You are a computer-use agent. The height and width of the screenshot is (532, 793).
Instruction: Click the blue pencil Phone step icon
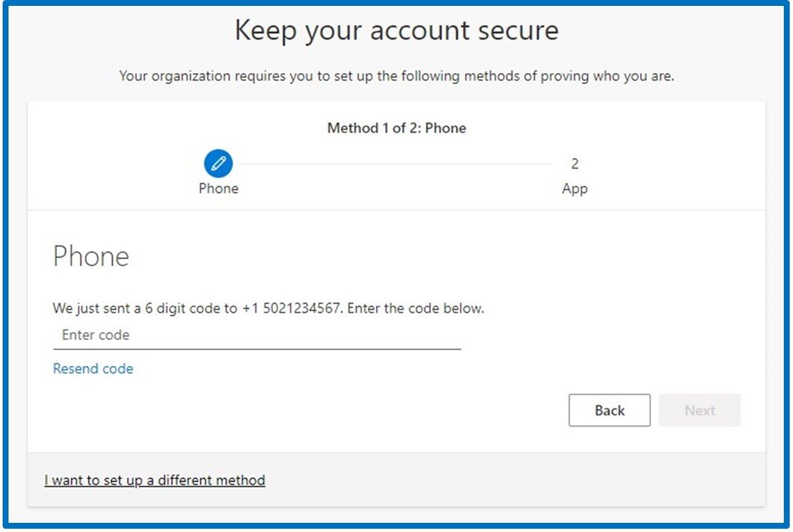click(x=218, y=164)
